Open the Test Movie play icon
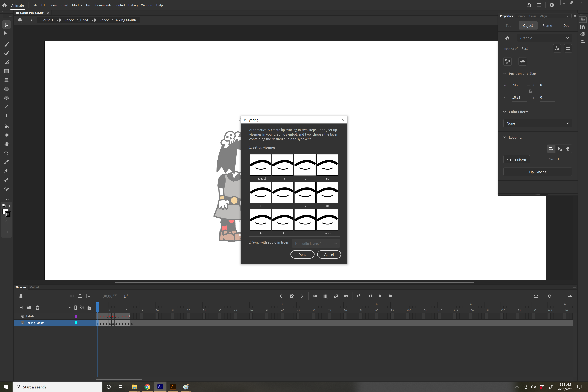This screenshot has width=588, height=392. 552,5
